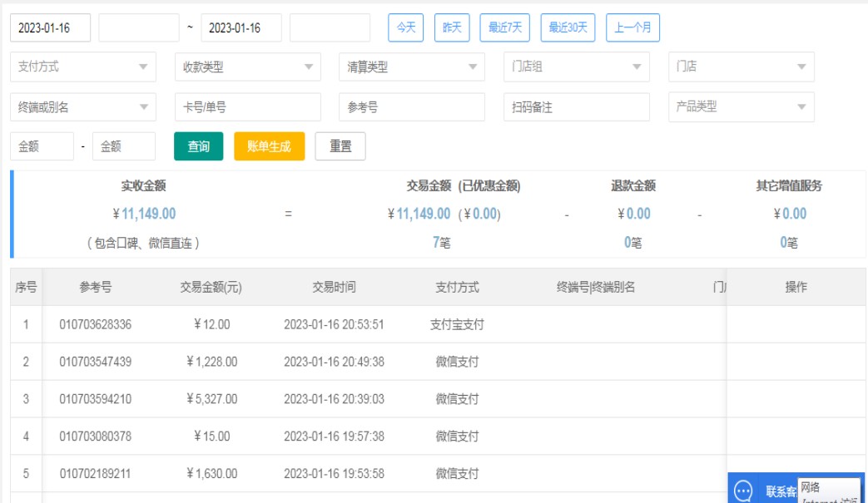868x503 pixels.
Task: Open the 产品类型 dropdown
Action: [x=741, y=107]
